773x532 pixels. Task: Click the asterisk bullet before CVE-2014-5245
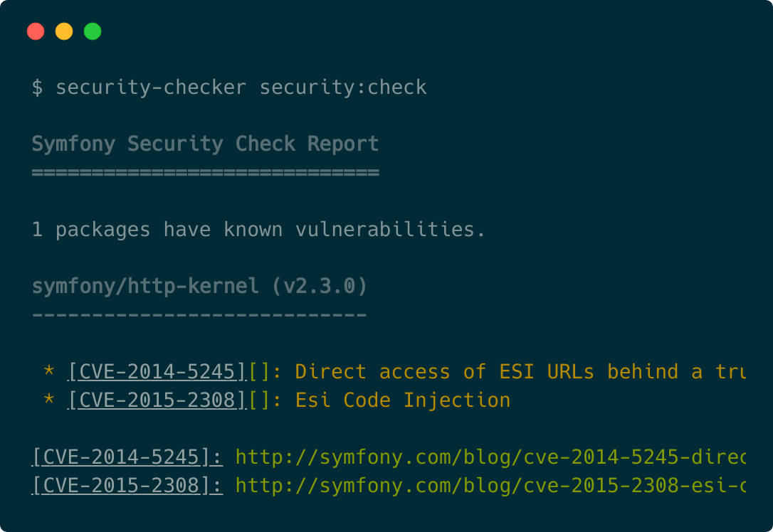click(49, 372)
